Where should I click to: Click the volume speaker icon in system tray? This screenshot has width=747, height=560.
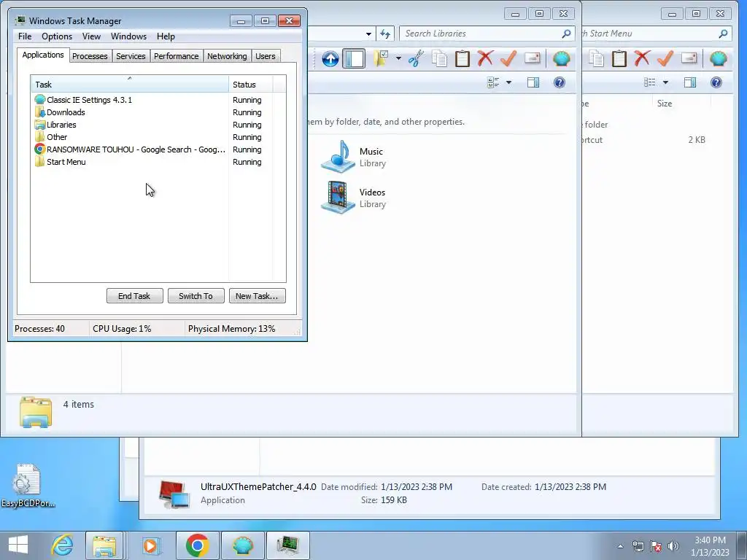pyautogui.click(x=673, y=546)
